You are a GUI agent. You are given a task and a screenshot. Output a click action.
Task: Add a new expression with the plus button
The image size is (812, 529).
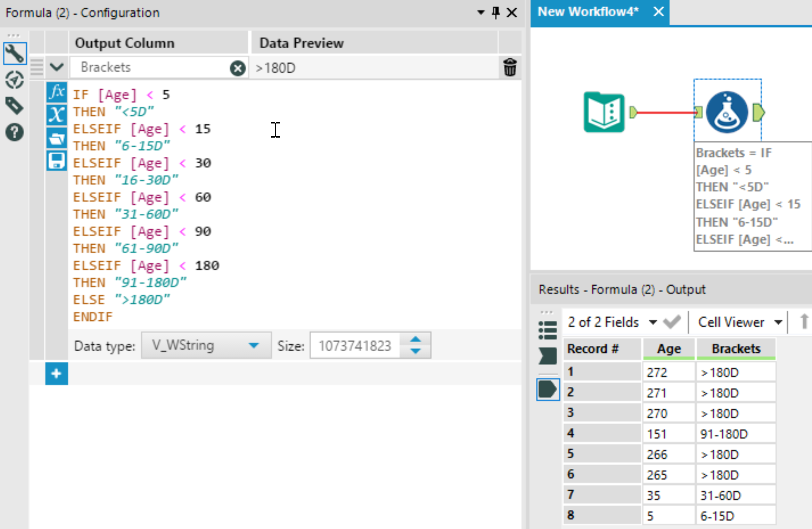pyautogui.click(x=57, y=374)
